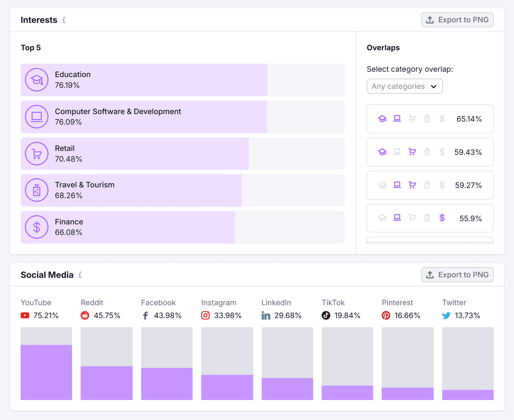Click the YouTube 75.21% purple bar
514x420 pixels.
tap(46, 372)
